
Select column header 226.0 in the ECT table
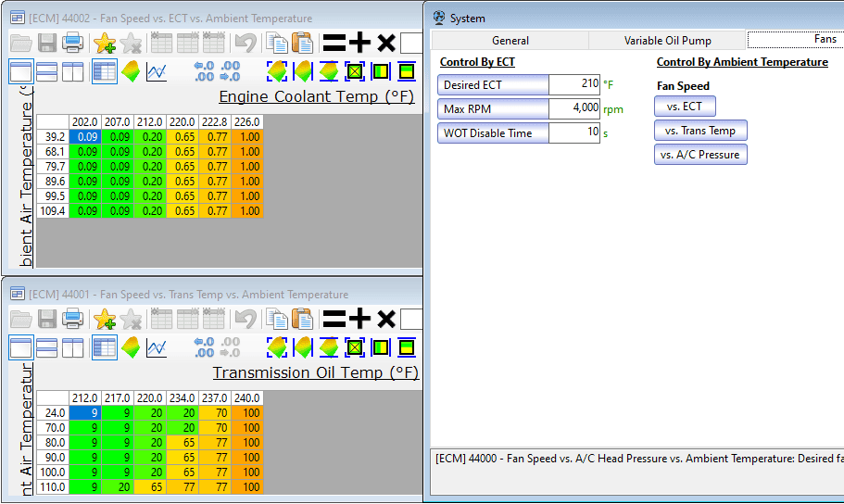coord(247,122)
